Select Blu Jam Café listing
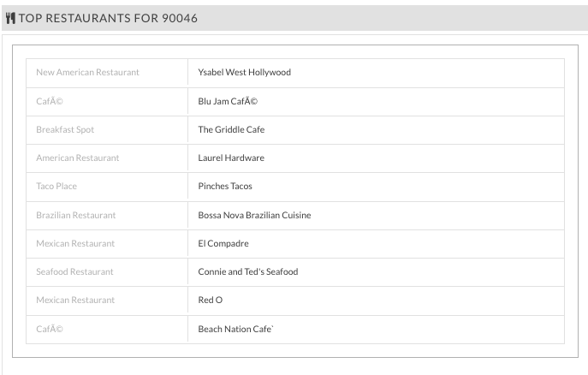The width and height of the screenshot is (588, 375). click(x=228, y=101)
